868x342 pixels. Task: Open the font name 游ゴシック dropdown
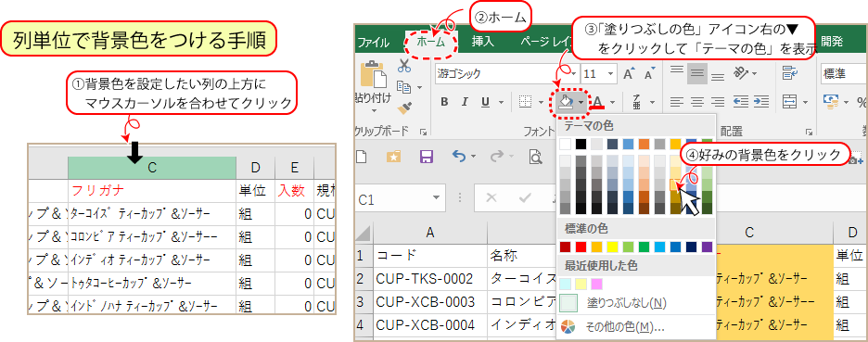pyautogui.click(x=573, y=73)
